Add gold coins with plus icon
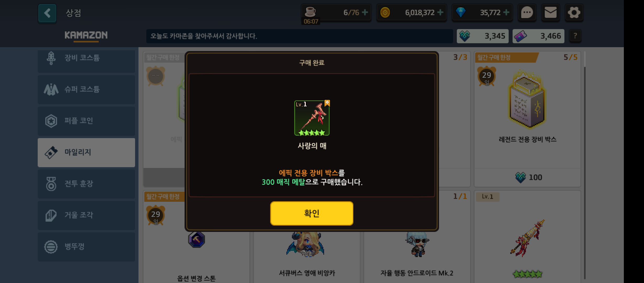The height and width of the screenshot is (283, 644). click(440, 12)
